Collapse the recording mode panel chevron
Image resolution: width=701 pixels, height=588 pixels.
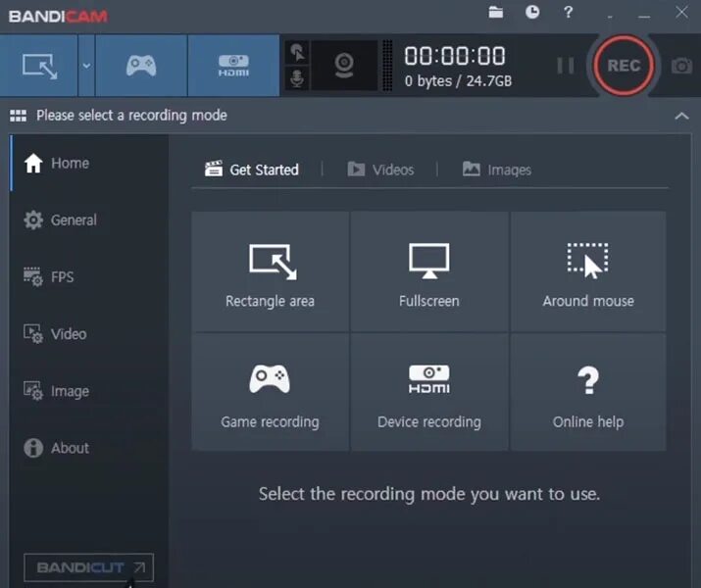point(681,117)
